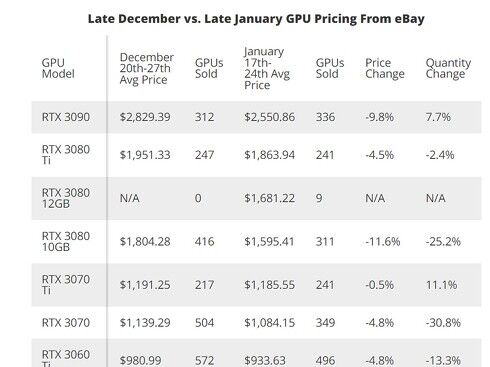
Task: Click the RTX 3070 row label
Action: (x=66, y=323)
